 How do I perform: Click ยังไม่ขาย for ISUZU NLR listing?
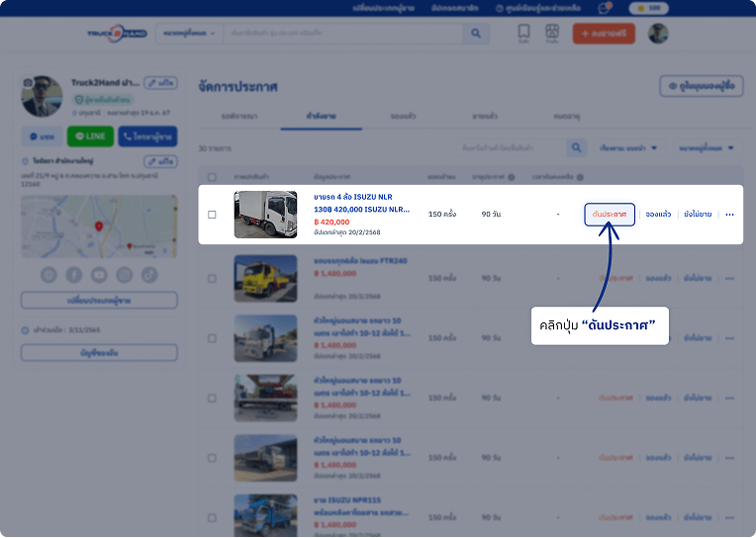click(x=698, y=214)
